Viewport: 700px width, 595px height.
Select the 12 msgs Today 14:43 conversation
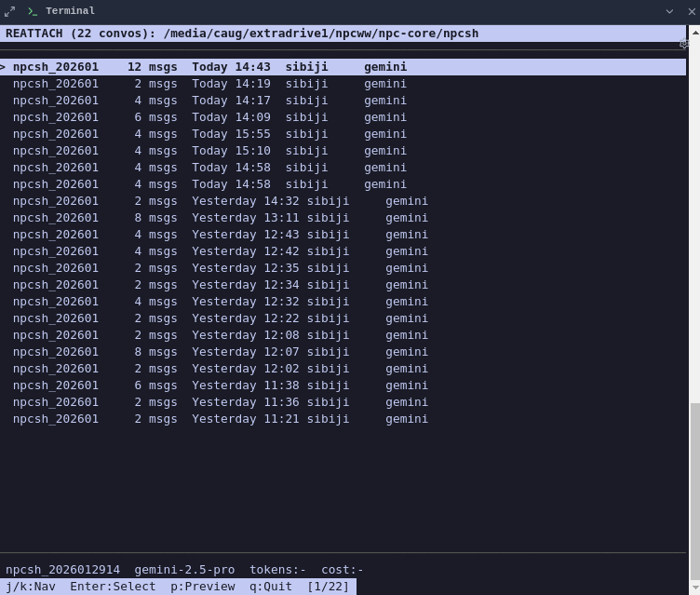pos(343,67)
